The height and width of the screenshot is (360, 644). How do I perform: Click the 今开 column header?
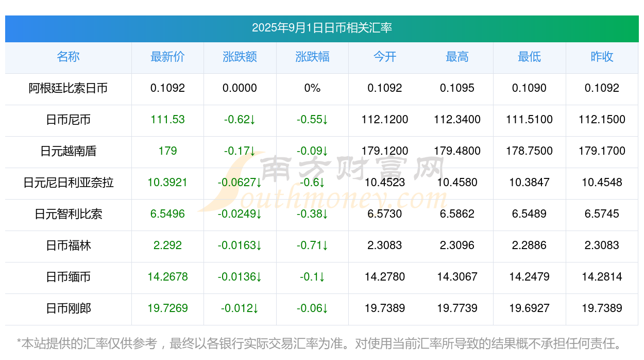coord(385,57)
